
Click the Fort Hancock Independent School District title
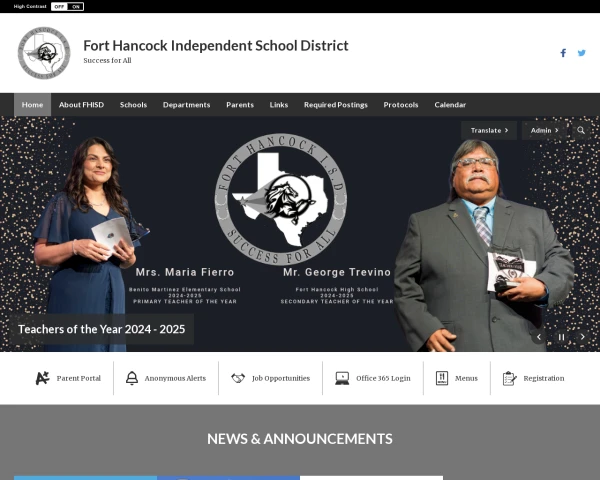click(x=216, y=46)
